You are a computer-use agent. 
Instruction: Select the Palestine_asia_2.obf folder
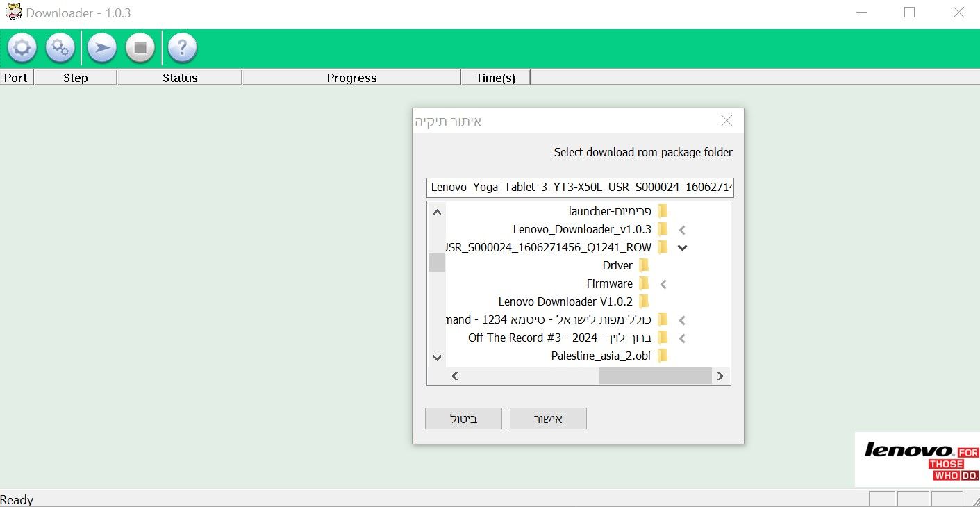[601, 356]
